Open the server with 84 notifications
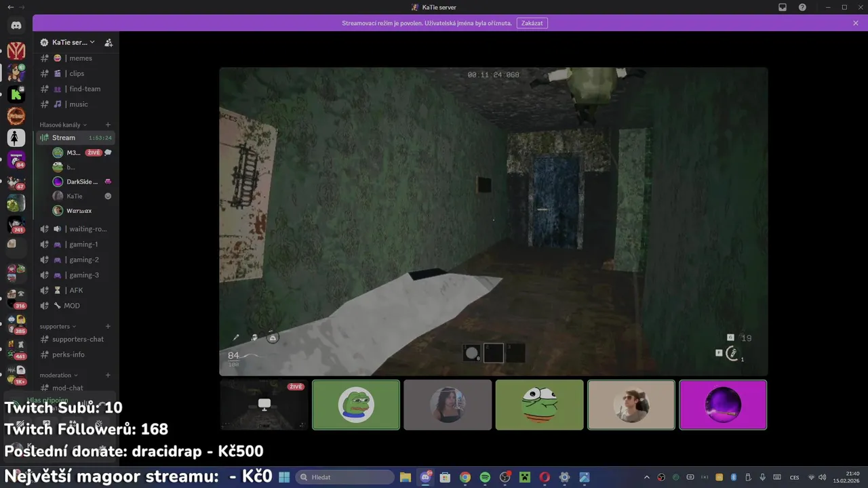Viewport: 868px width, 488px height. pyautogui.click(x=16, y=160)
